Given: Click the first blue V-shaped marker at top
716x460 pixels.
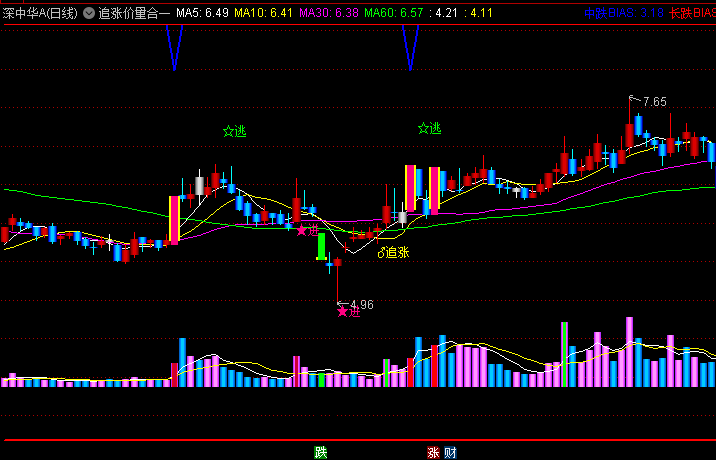Looking at the screenshot, I should tap(175, 48).
